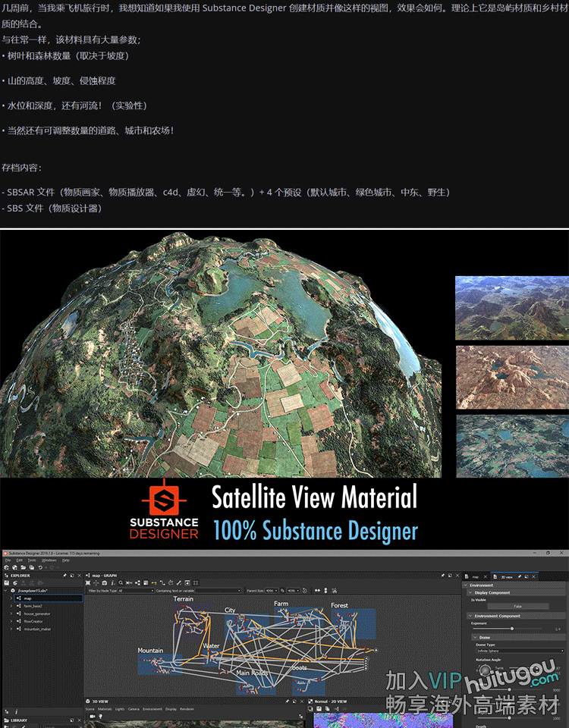Click the size link chain icon
Image resolution: width=569 pixels, height=728 pixels.
[x=282, y=591]
